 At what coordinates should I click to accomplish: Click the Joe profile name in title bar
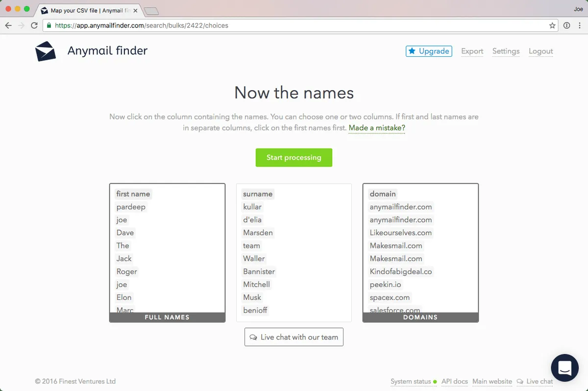click(578, 9)
